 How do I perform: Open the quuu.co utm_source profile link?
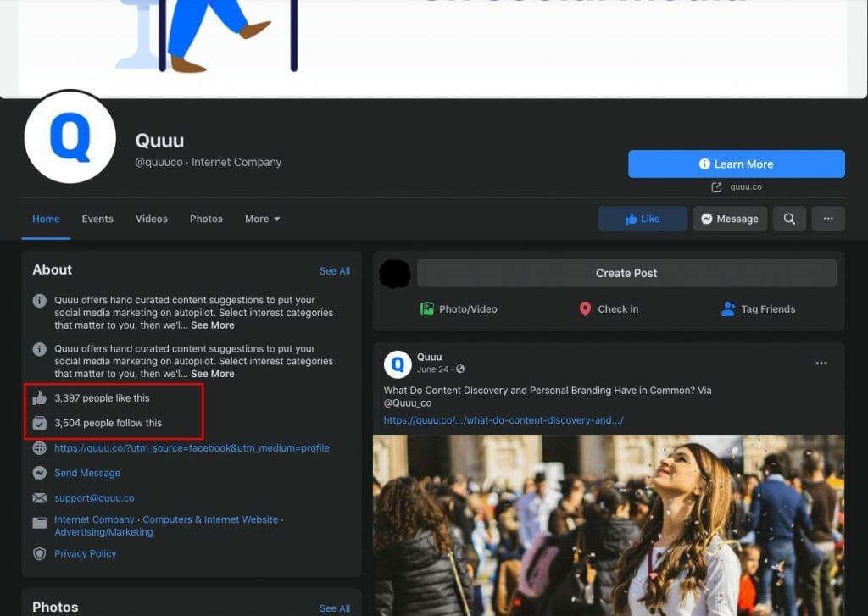pos(192,447)
